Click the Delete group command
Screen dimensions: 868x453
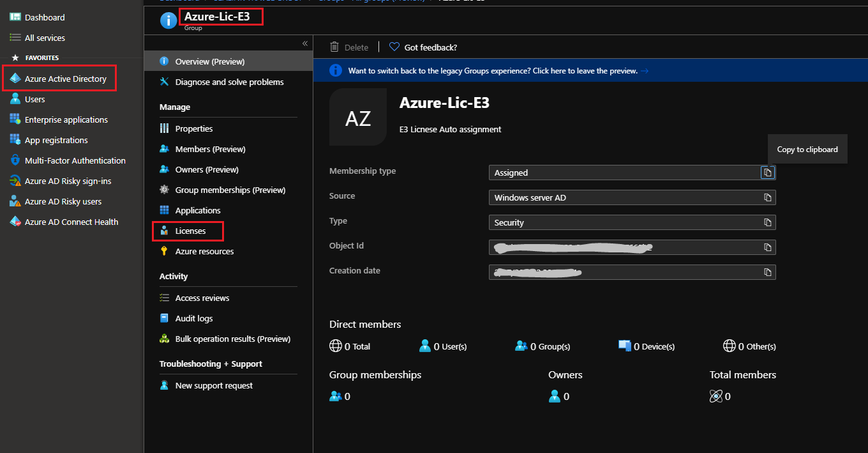point(349,47)
